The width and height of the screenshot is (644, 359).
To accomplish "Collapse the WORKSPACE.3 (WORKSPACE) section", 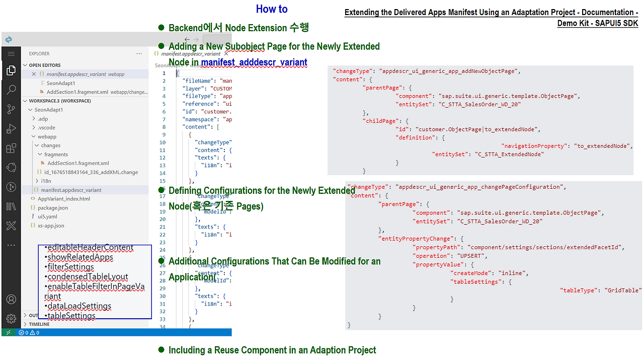I will click(25, 101).
